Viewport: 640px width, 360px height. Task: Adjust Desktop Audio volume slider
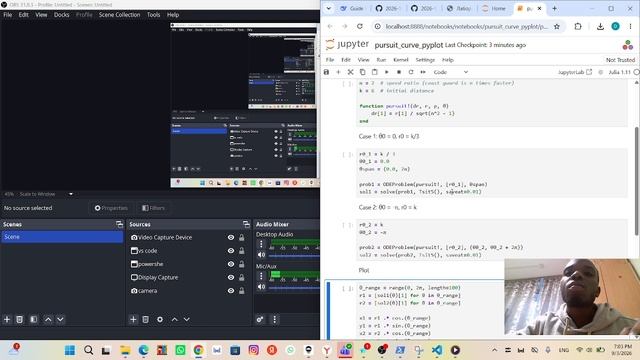[x=294, y=256]
